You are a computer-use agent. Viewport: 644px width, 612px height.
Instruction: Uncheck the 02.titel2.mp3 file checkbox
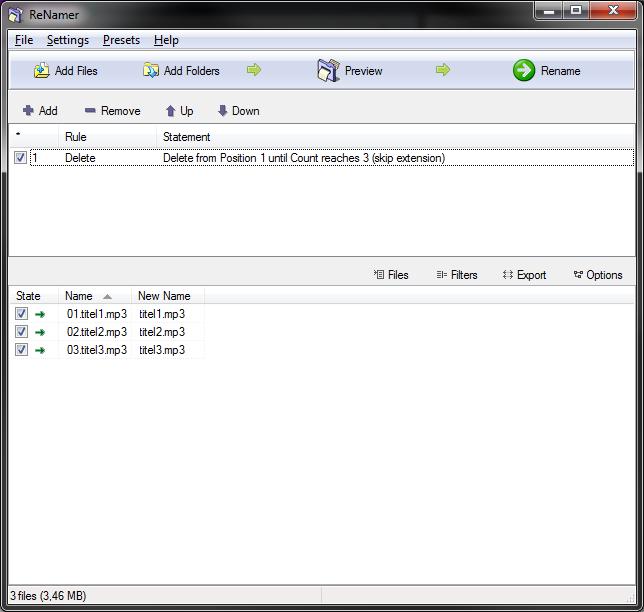[x=21, y=331]
